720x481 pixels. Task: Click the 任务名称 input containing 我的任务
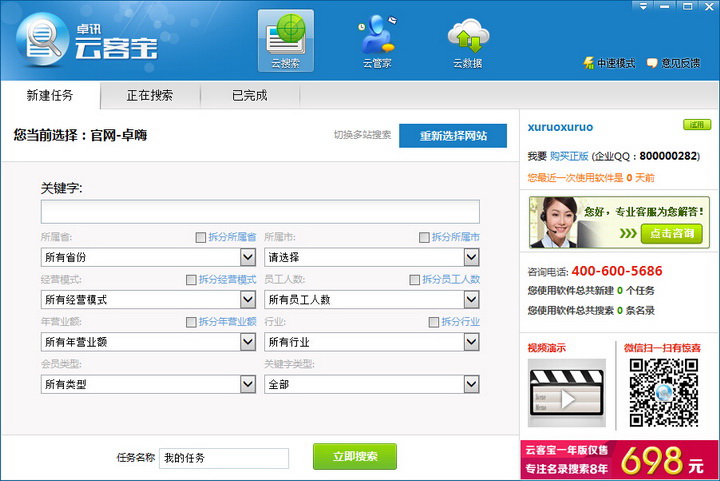[224, 458]
